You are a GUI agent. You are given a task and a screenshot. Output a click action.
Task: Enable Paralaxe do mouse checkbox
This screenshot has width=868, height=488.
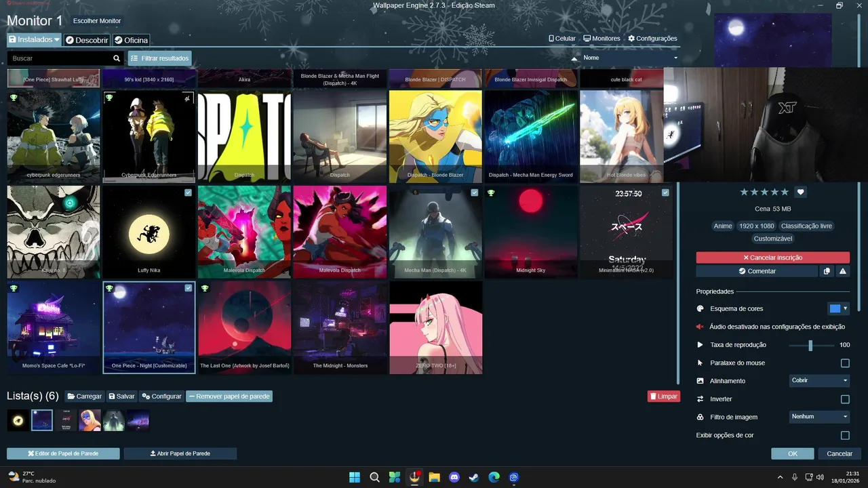[x=845, y=363]
